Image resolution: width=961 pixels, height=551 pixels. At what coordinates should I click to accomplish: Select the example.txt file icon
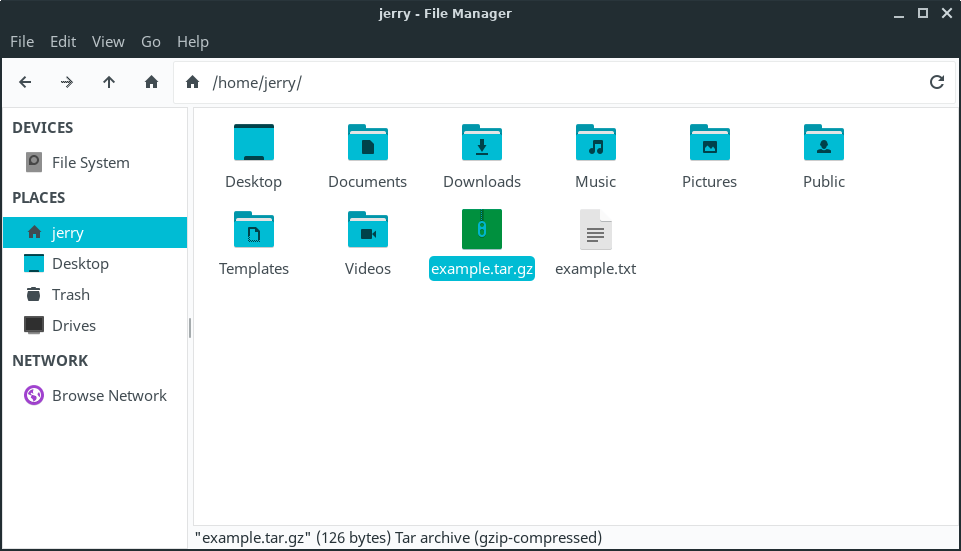click(x=595, y=230)
